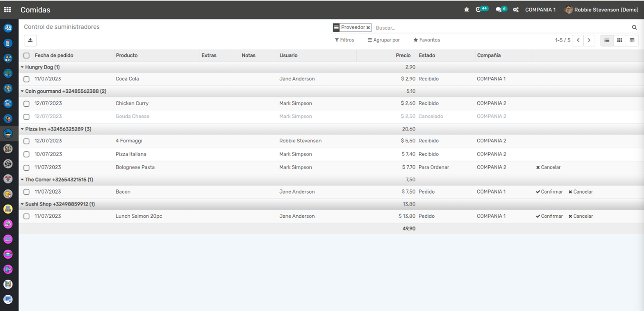Click the export download icon button
This screenshot has width=644, height=311.
[30, 40]
